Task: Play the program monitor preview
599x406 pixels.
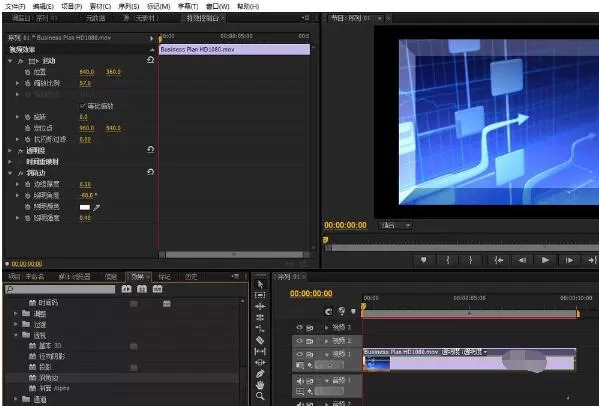Action: point(546,260)
